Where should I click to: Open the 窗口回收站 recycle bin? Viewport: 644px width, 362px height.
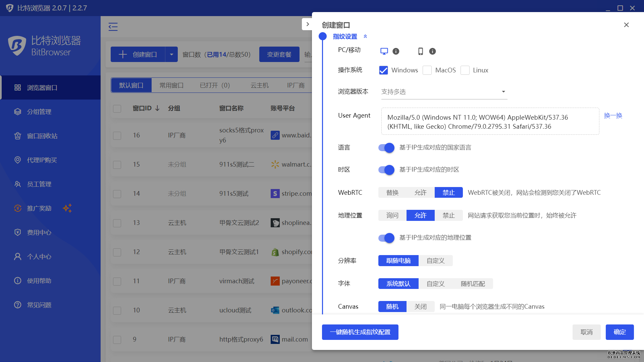[x=41, y=136]
